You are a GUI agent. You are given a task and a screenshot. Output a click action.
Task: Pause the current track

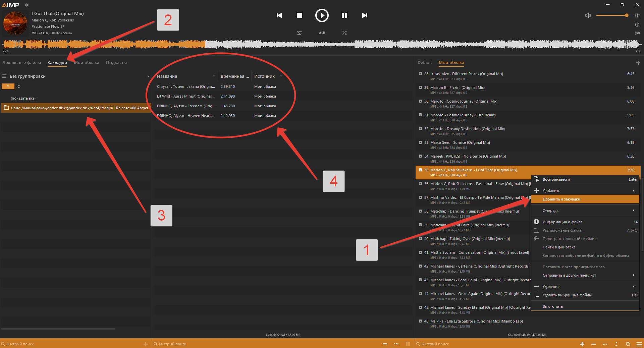click(344, 15)
